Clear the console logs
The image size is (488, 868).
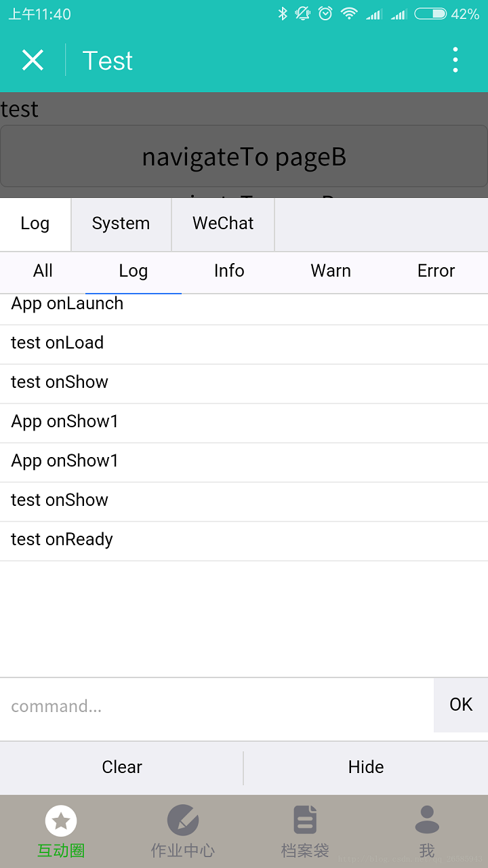point(122,767)
